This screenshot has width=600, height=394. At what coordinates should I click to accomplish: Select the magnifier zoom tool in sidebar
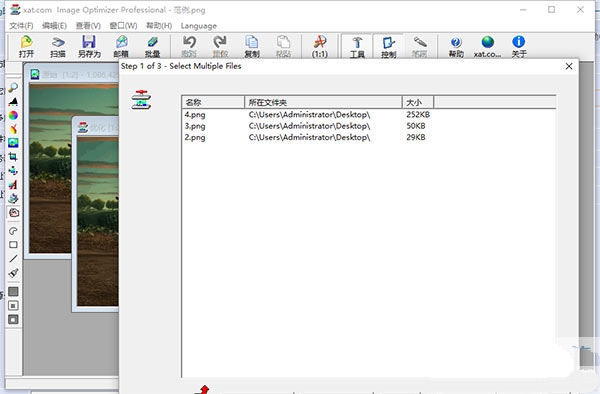coord(13,88)
